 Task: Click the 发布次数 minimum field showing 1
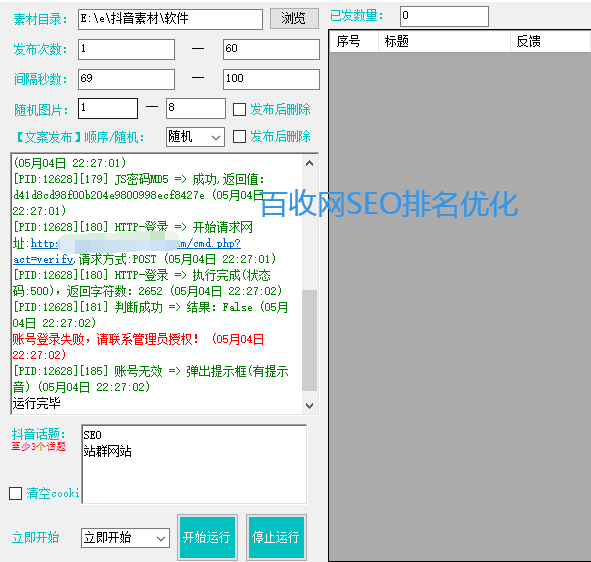point(126,49)
